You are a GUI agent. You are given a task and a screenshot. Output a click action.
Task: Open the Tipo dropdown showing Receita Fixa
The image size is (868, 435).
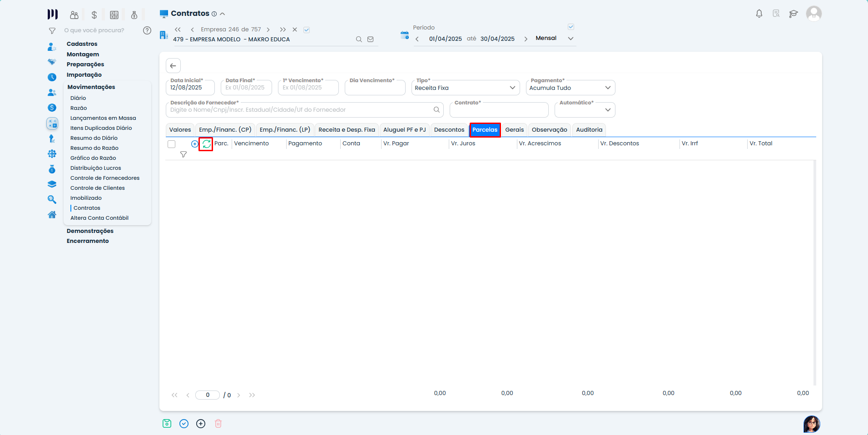coord(465,88)
